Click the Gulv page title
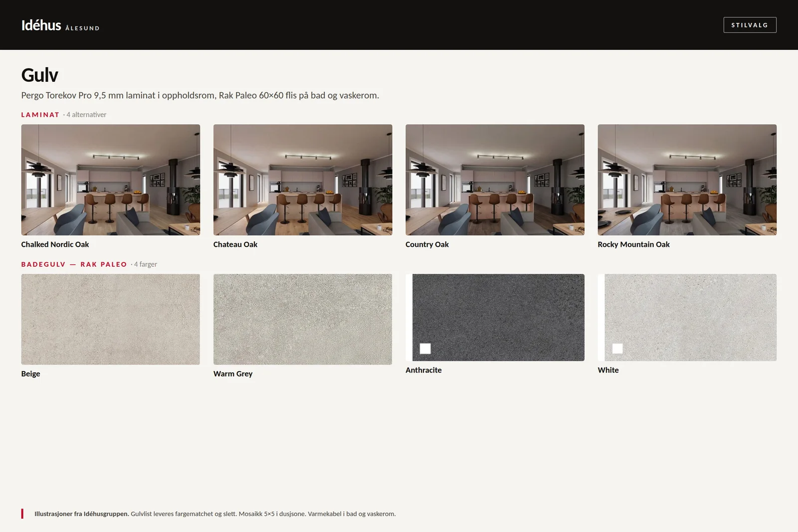This screenshot has width=798, height=532. tap(39, 75)
